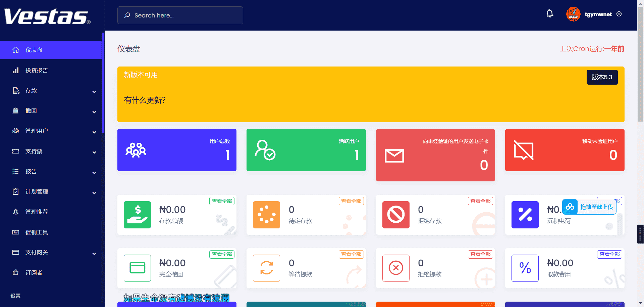Image resolution: width=644 pixels, height=307 pixels.
Task: Click the Search here input field
Action: click(x=180, y=15)
